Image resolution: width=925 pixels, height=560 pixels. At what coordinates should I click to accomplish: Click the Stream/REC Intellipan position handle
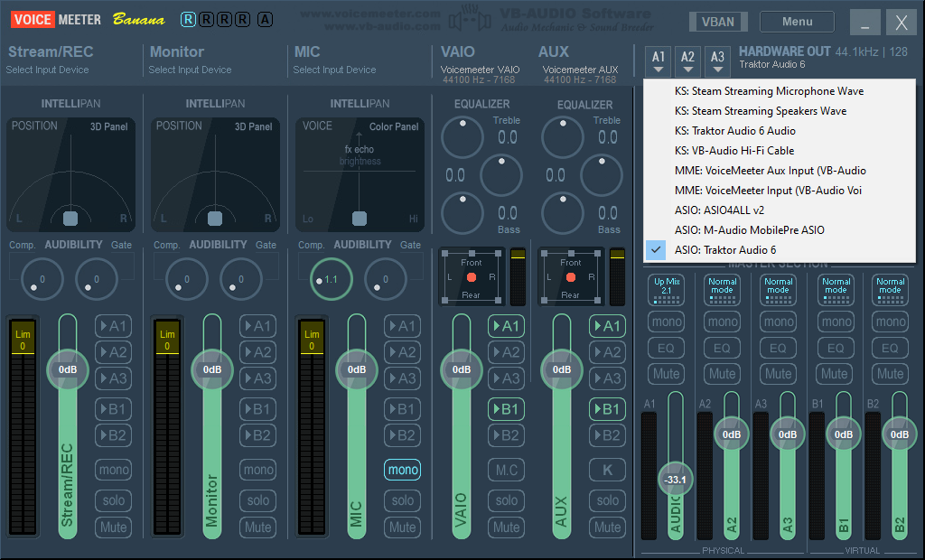tap(70, 219)
